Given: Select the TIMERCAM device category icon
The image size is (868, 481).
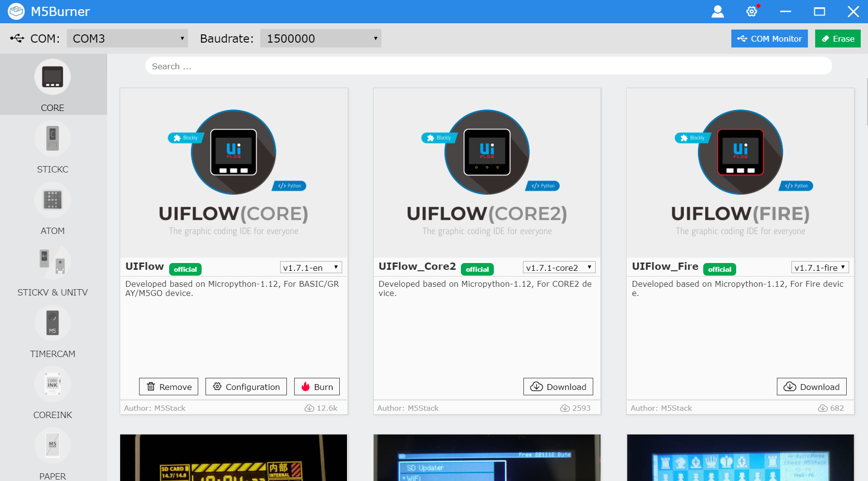Looking at the screenshot, I should point(52,323).
